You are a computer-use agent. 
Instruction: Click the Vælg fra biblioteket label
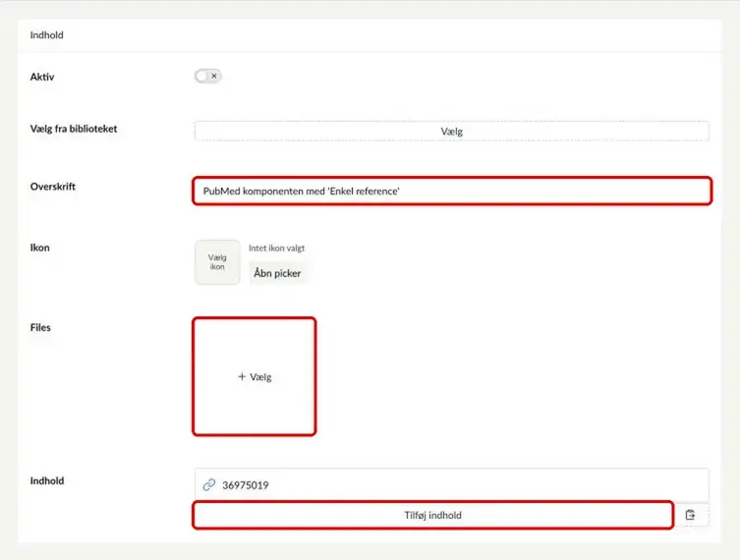point(74,129)
